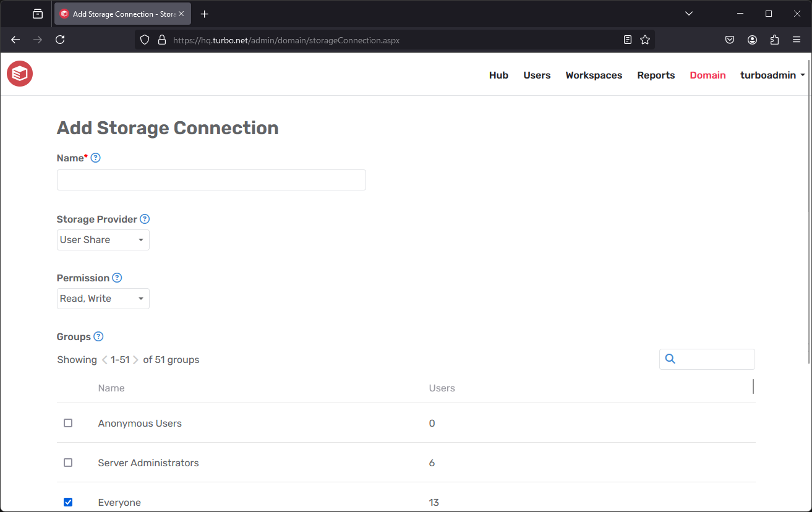The height and width of the screenshot is (512, 812).
Task: Click the help icon beside Name
Action: pos(95,158)
